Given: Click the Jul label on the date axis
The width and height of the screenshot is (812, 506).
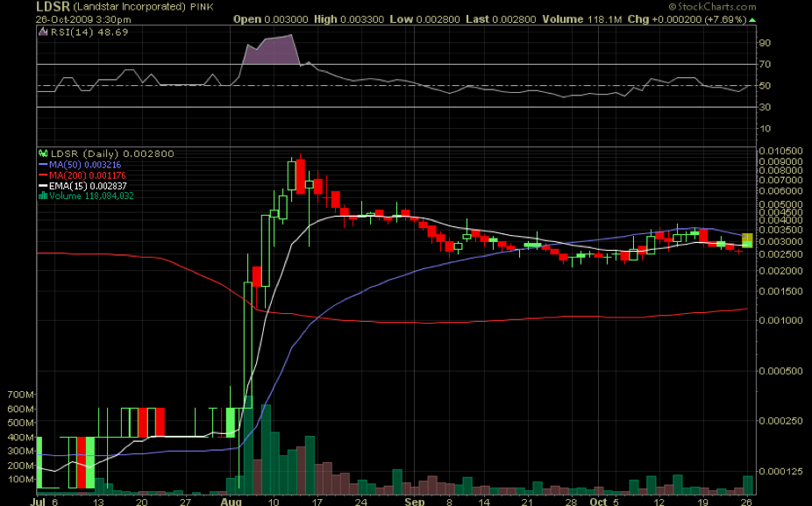Looking at the screenshot, I should tap(38, 502).
